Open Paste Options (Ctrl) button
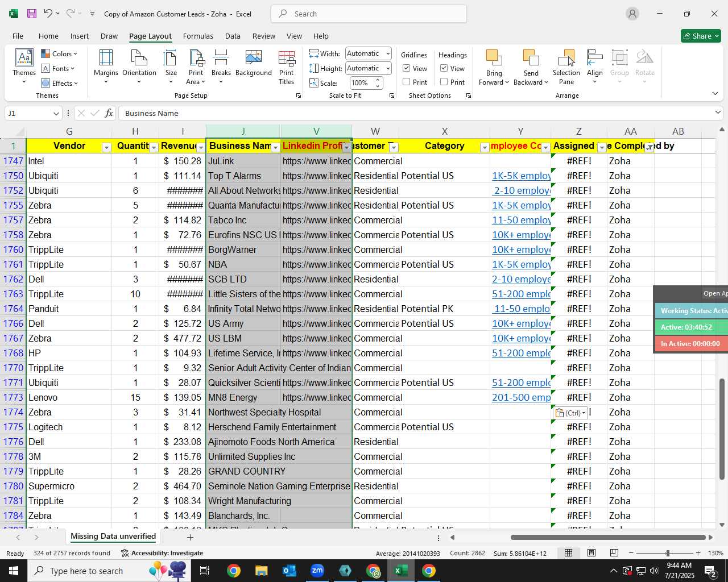The height and width of the screenshot is (582, 728). pos(570,413)
